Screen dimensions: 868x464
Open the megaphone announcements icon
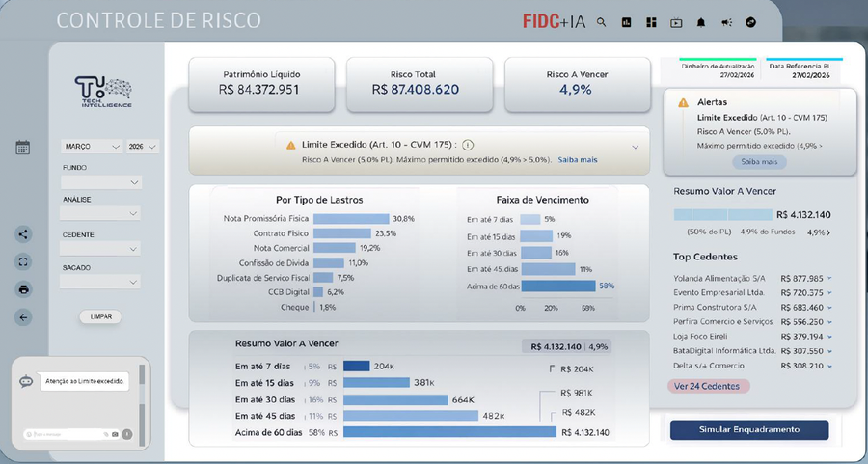(x=726, y=23)
